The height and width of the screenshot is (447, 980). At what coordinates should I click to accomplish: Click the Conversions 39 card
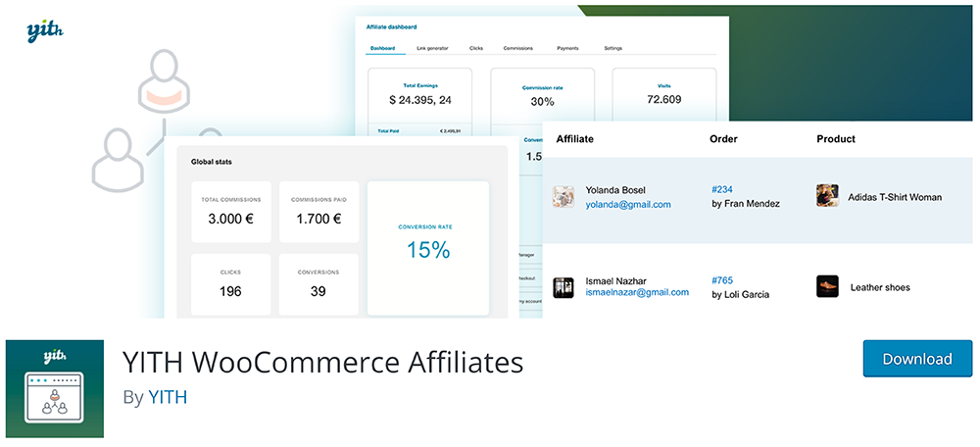318,284
